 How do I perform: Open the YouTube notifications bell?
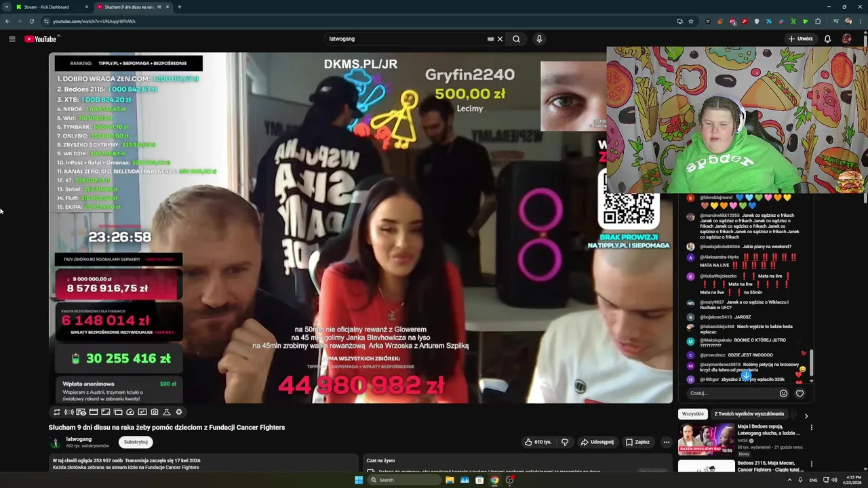pyautogui.click(x=827, y=39)
